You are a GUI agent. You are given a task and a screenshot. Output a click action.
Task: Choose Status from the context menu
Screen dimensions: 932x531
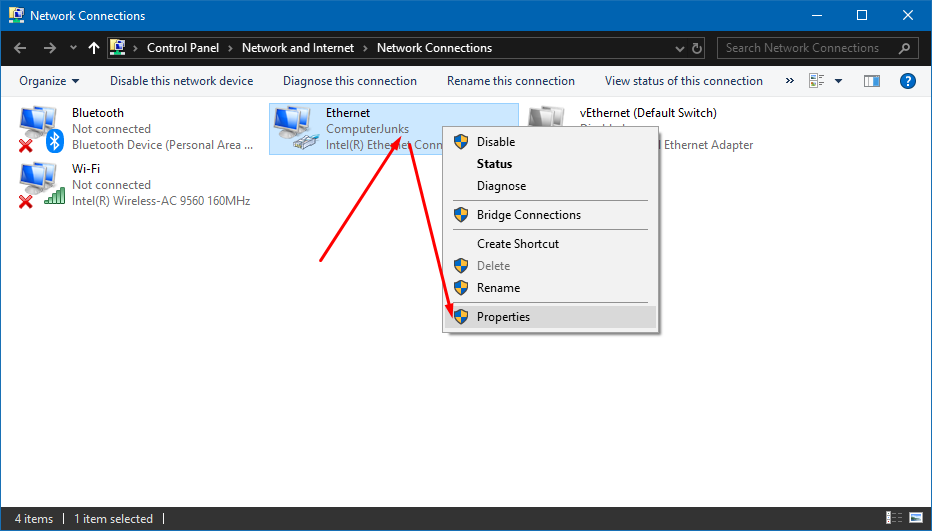(x=550, y=164)
